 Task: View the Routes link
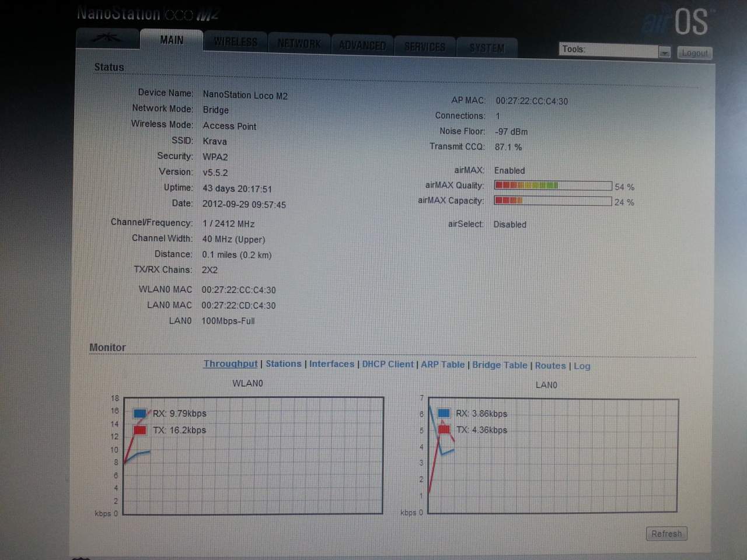click(x=550, y=366)
